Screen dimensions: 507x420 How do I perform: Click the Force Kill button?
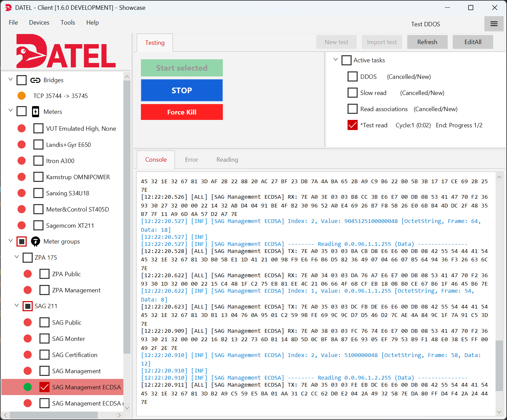182,112
